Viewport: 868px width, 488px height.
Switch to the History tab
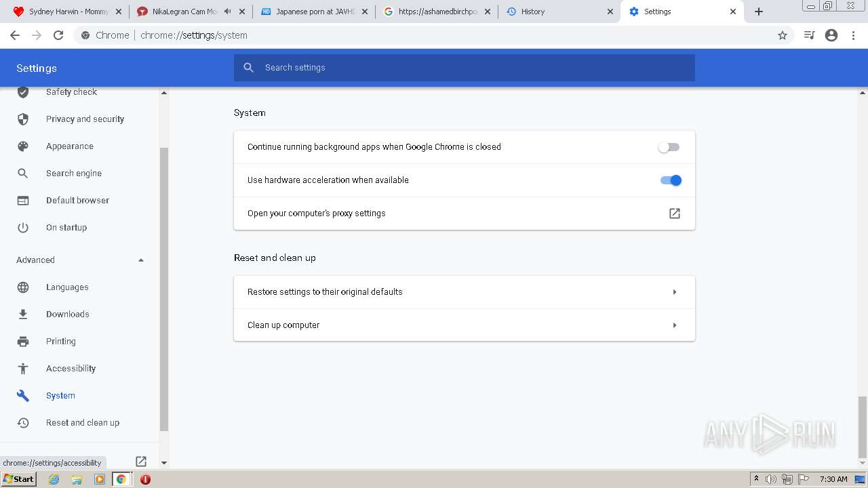[x=559, y=12]
